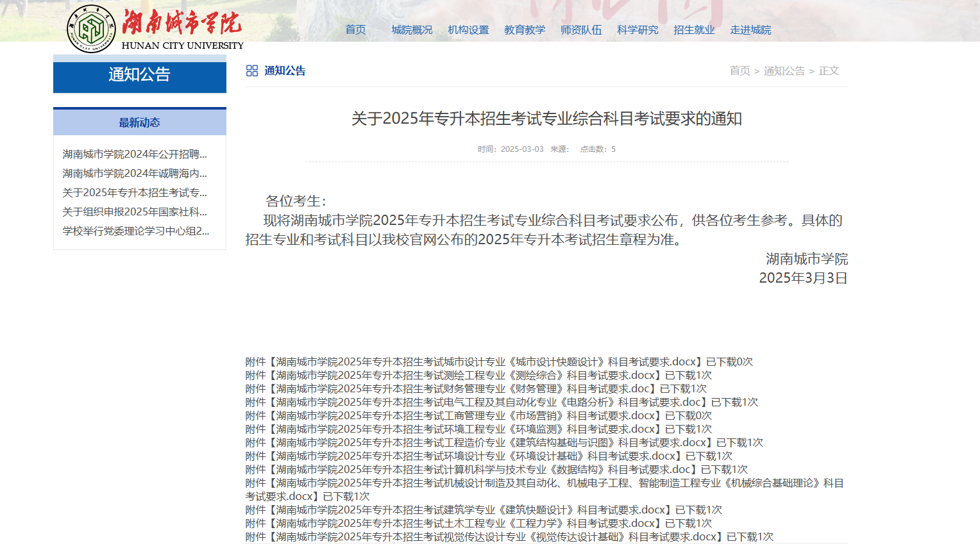Open the 走进城院 navigation menu item
The height and width of the screenshot is (548, 980).
pyautogui.click(x=750, y=29)
